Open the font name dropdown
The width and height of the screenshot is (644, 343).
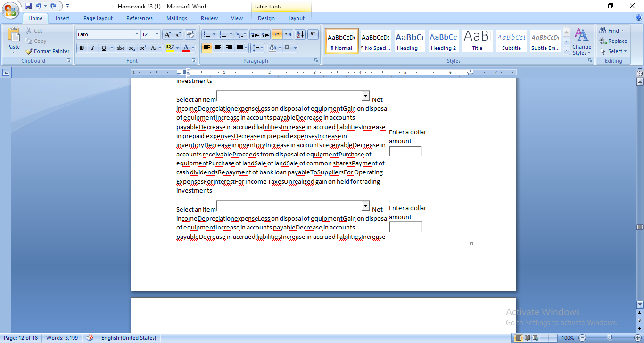point(137,34)
